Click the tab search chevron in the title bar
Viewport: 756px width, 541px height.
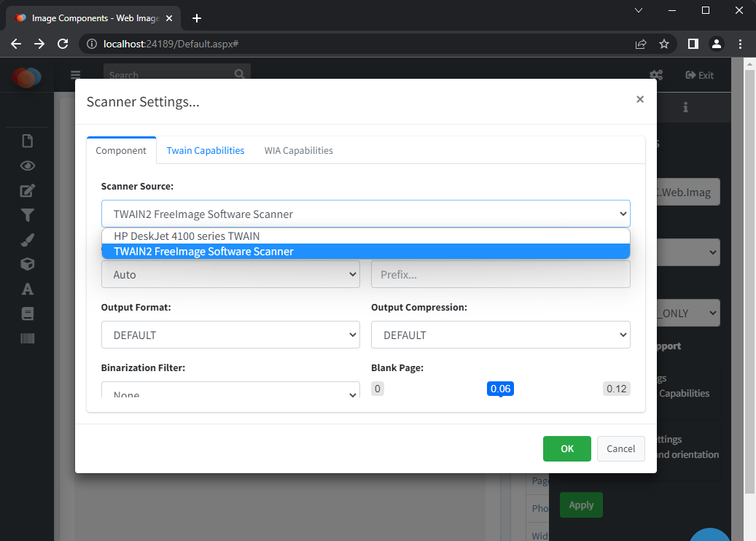coord(639,10)
